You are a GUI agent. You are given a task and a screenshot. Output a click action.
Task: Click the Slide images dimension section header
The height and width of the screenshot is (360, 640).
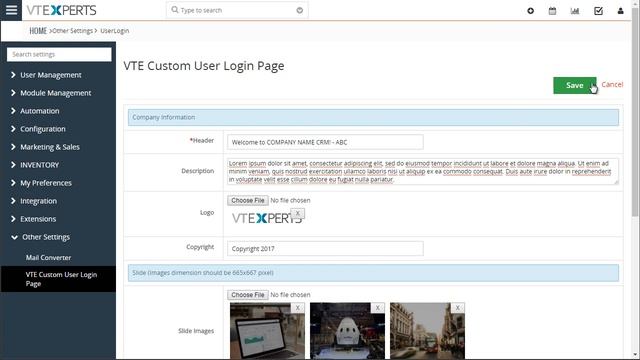[373, 273]
